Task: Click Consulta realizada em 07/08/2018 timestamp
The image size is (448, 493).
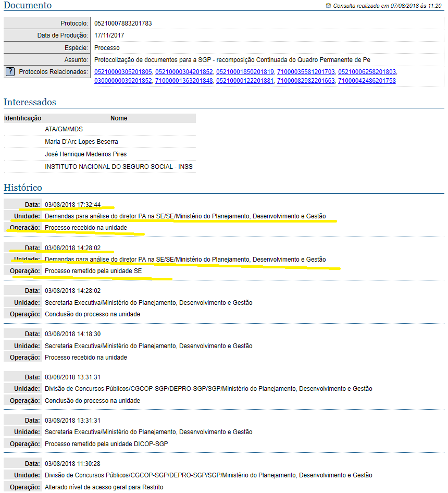Action: pos(387,6)
